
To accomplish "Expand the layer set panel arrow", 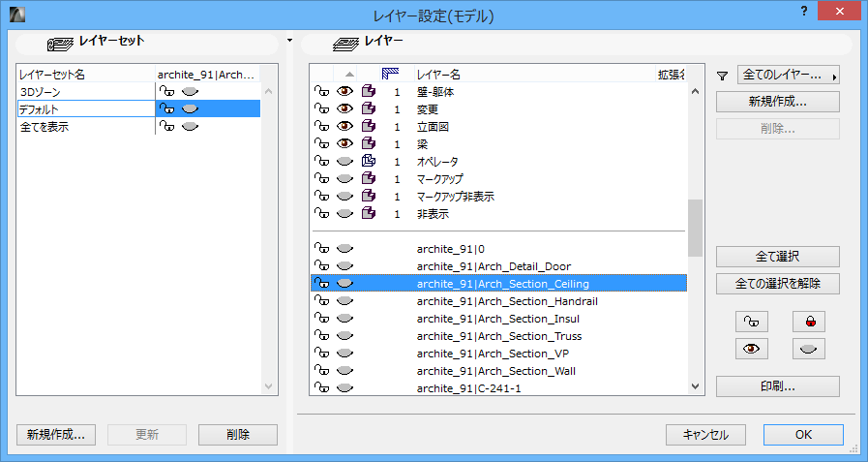I will click(289, 41).
